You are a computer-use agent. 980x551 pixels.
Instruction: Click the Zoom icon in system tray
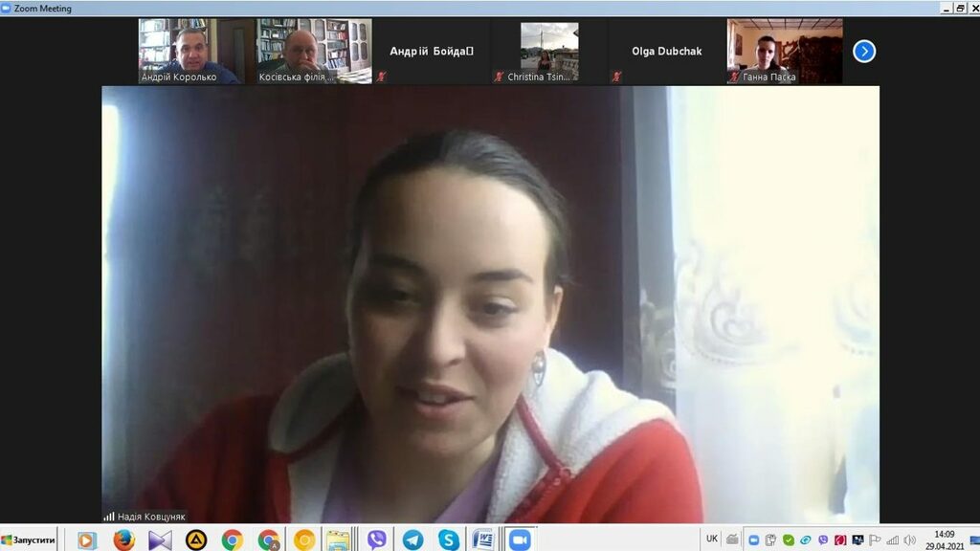point(753,540)
